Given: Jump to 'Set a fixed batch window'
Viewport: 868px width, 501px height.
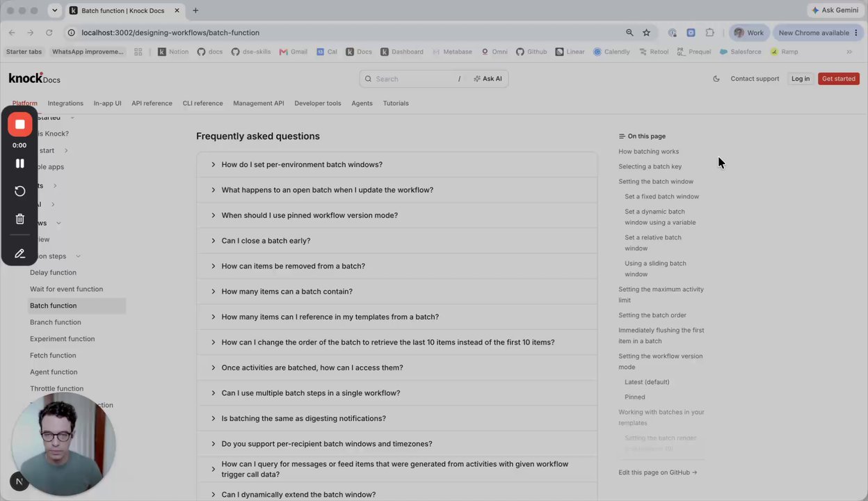Looking at the screenshot, I should pyautogui.click(x=661, y=196).
